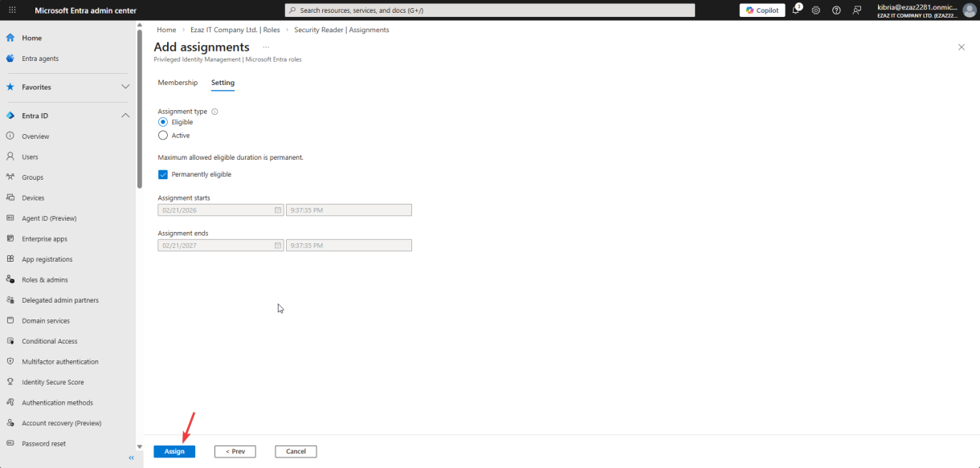Screen dimensions: 980x468
Task: Click the Home icon in sidebar
Action: (x=10, y=38)
